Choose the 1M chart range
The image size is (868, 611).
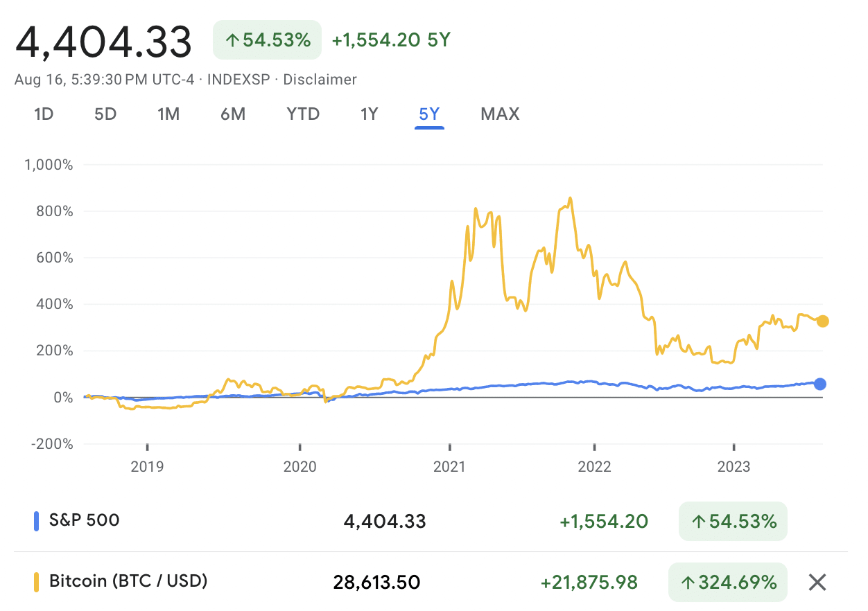(168, 114)
